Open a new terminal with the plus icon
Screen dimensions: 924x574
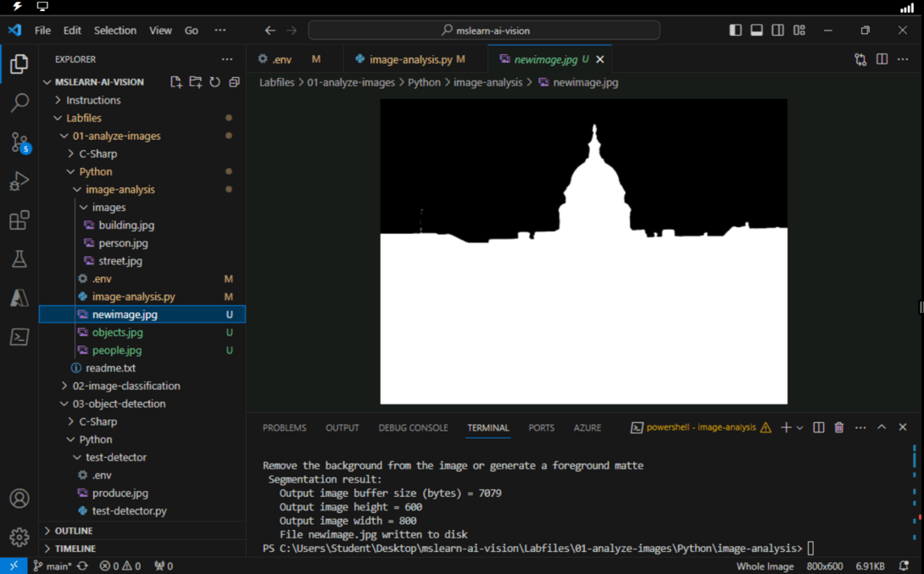click(x=786, y=427)
